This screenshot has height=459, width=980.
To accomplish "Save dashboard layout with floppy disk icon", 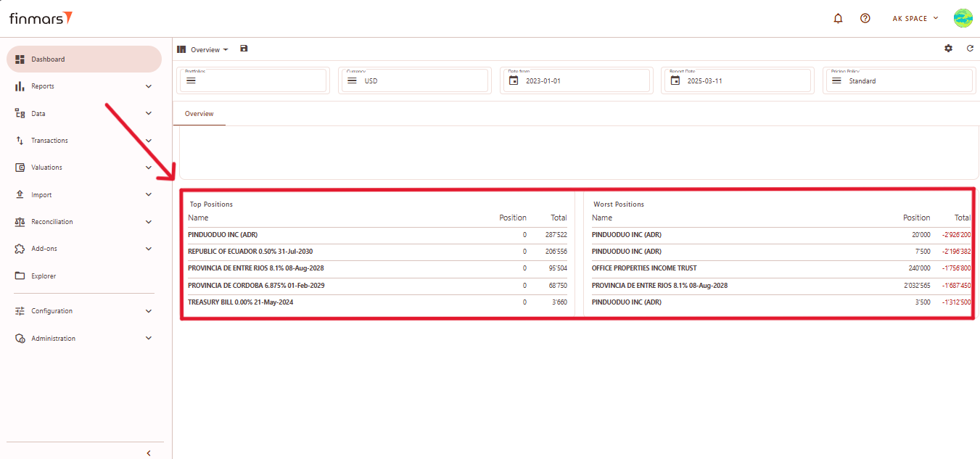I will click(244, 49).
